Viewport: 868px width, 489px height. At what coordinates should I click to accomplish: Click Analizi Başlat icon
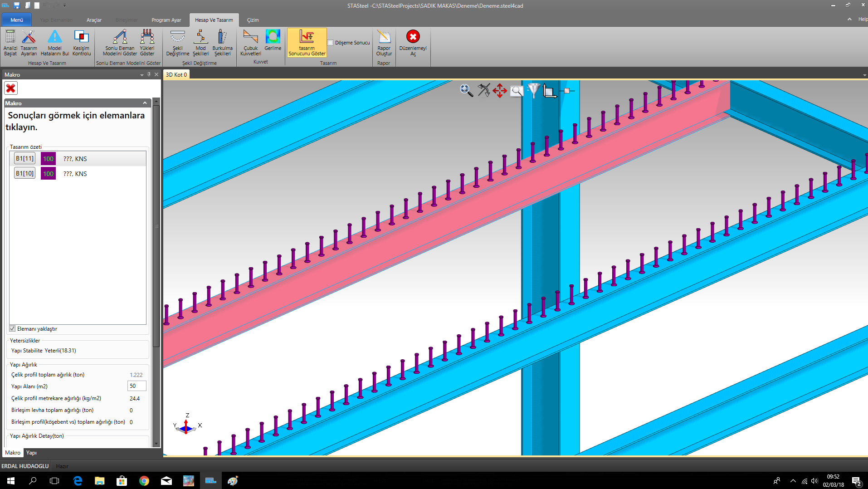point(10,42)
